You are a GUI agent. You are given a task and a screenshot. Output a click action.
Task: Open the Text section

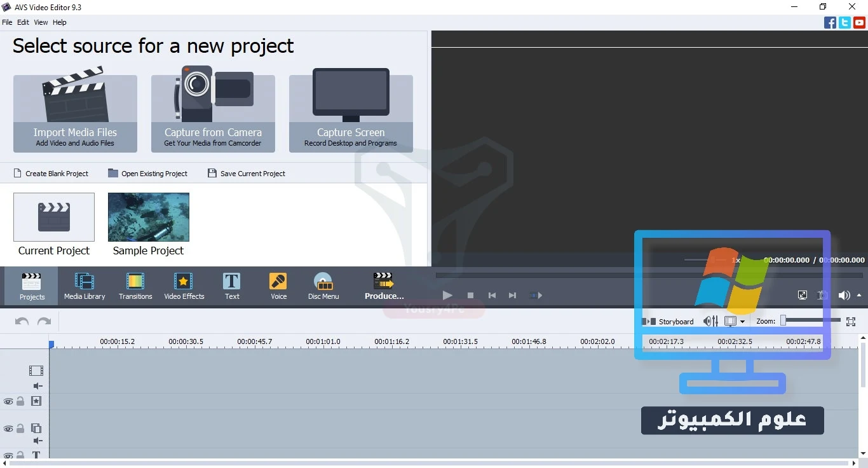coord(232,286)
